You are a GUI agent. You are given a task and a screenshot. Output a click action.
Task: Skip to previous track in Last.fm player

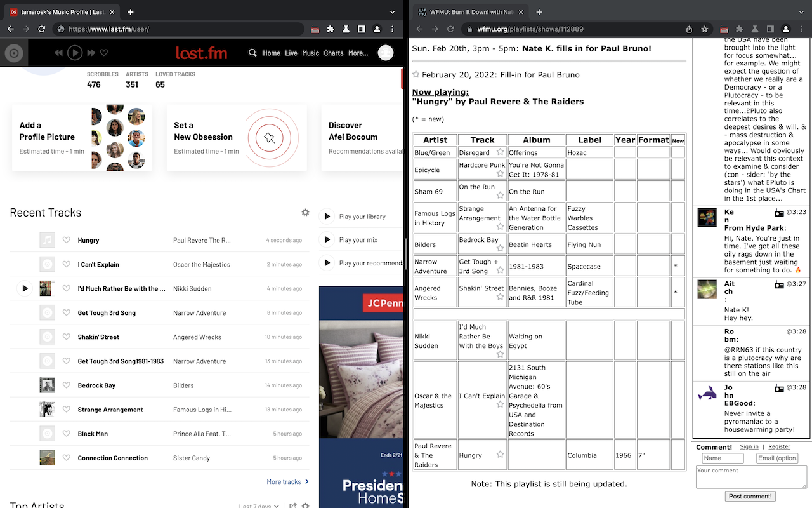(x=58, y=53)
